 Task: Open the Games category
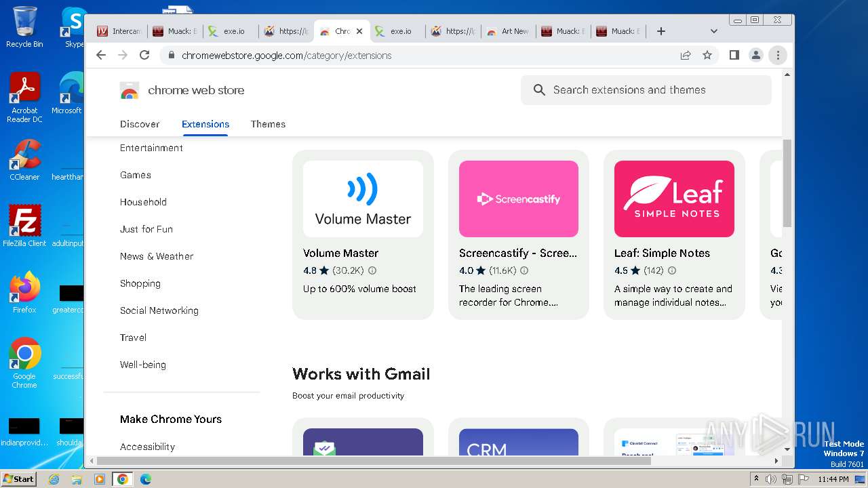(136, 175)
